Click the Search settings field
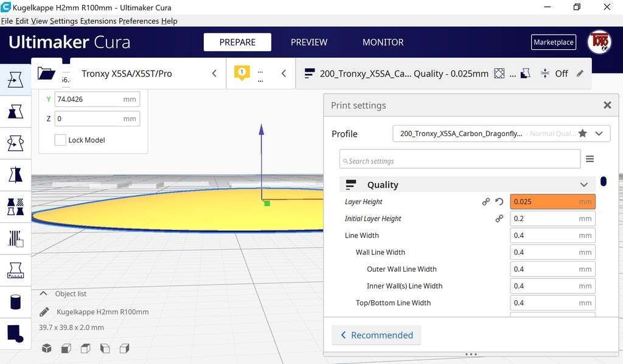623x364 pixels. pos(460,159)
